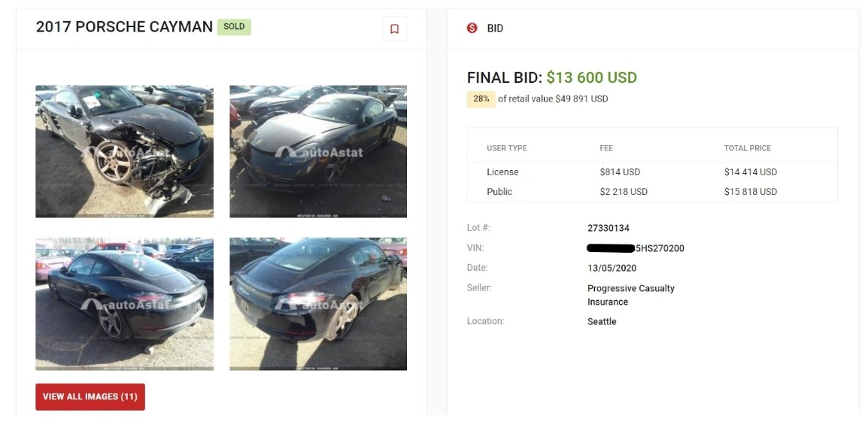Click the 2017 Porsche Cayman title
Image resolution: width=868 pixels, height=422 pixels.
pos(124,27)
